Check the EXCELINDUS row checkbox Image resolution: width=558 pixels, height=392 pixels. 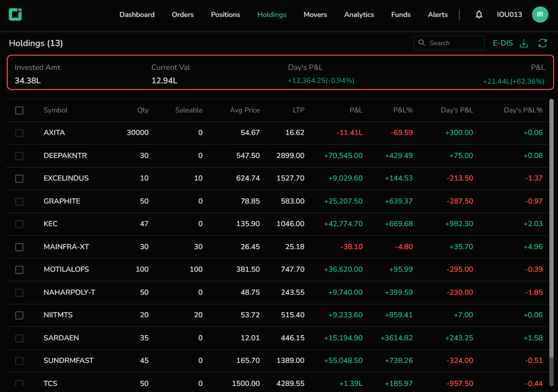[19, 178]
